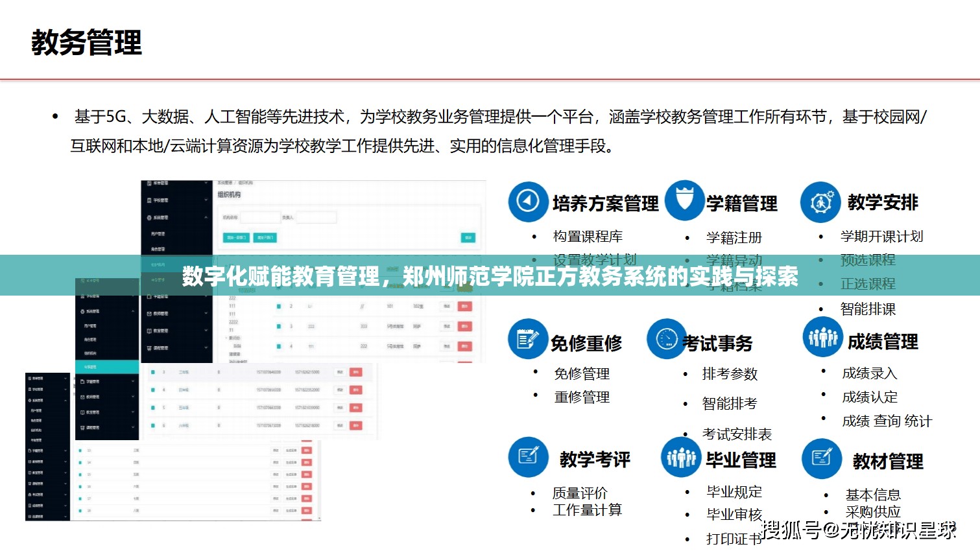This screenshot has height=551, width=980.
Task: Click the 工作量计算 bullet
Action: (x=587, y=510)
